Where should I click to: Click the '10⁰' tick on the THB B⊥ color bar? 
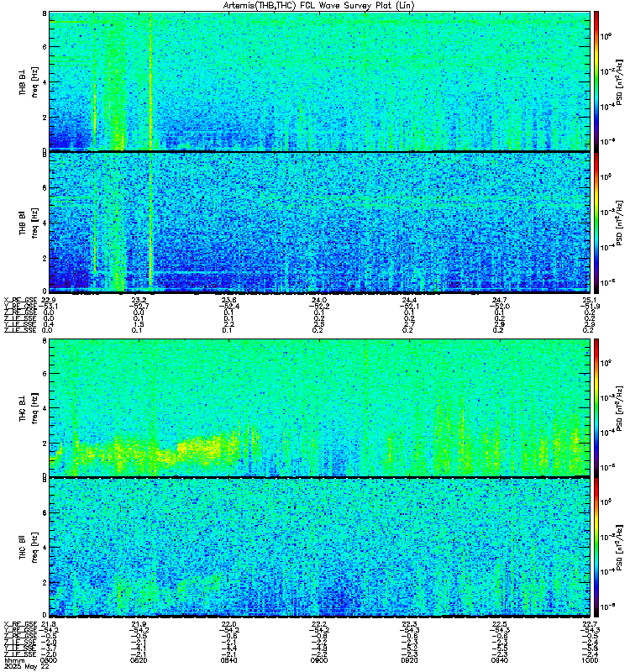point(606,36)
